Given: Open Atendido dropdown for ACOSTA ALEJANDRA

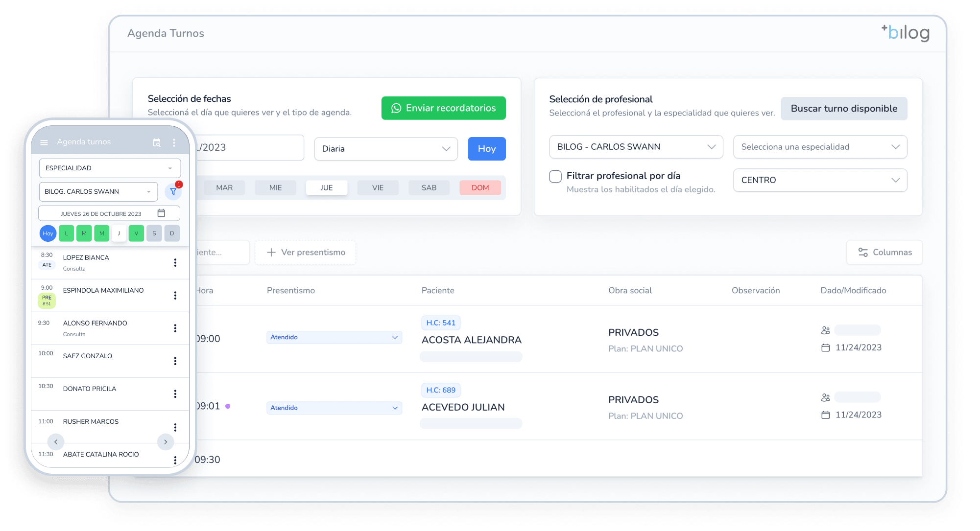Looking at the screenshot, I should click(335, 337).
